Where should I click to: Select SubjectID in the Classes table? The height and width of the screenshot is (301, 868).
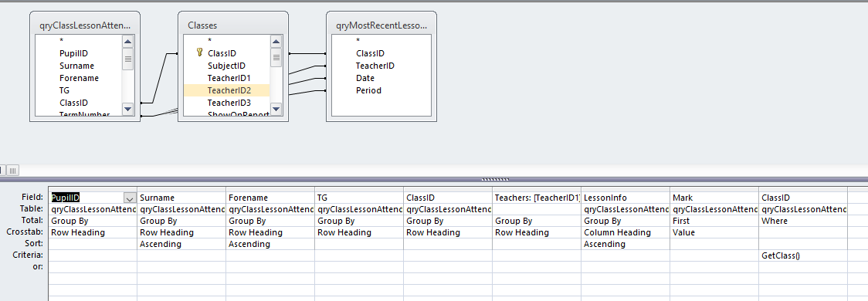click(227, 66)
